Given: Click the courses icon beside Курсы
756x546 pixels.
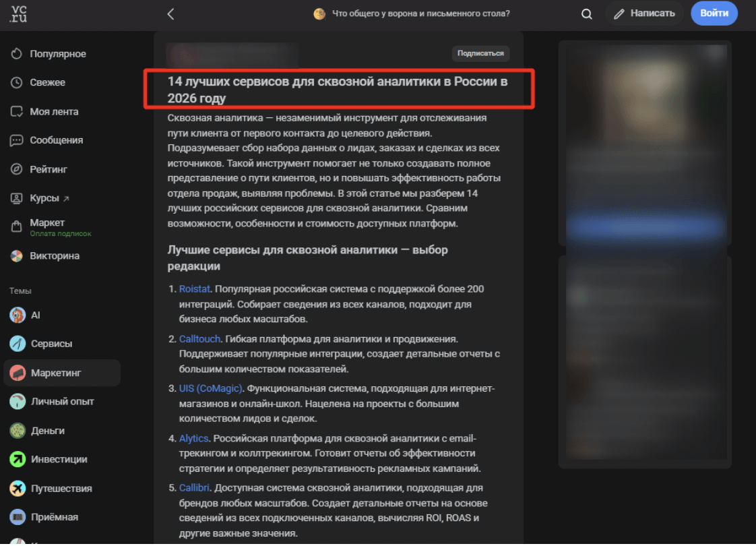Looking at the screenshot, I should click(16, 198).
